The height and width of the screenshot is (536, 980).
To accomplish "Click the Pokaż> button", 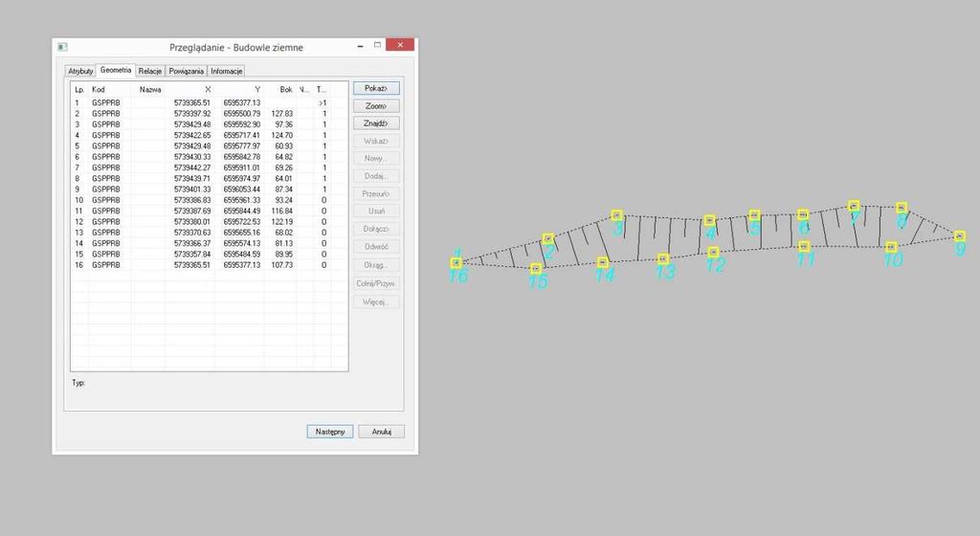I will [376, 88].
